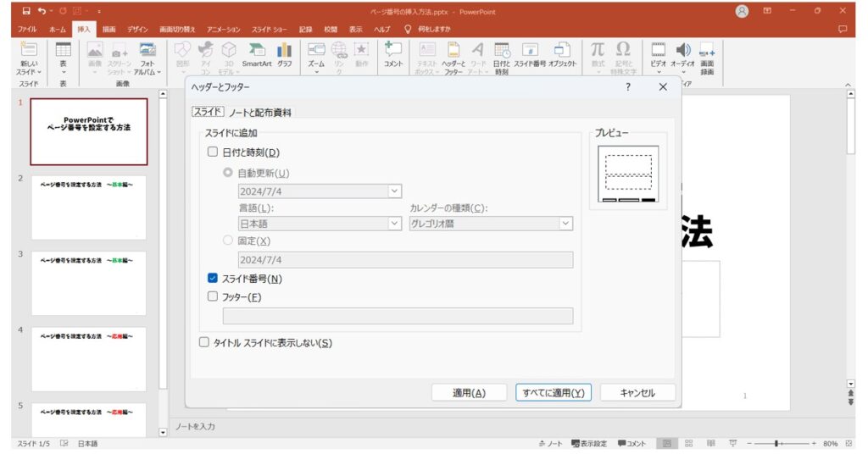
Task: Click Apply to All (すべてに適用) button
Action: coord(554,393)
